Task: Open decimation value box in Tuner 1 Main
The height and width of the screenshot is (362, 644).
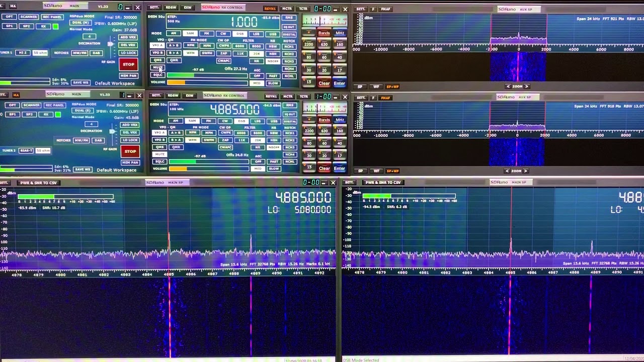Action: 90,37
